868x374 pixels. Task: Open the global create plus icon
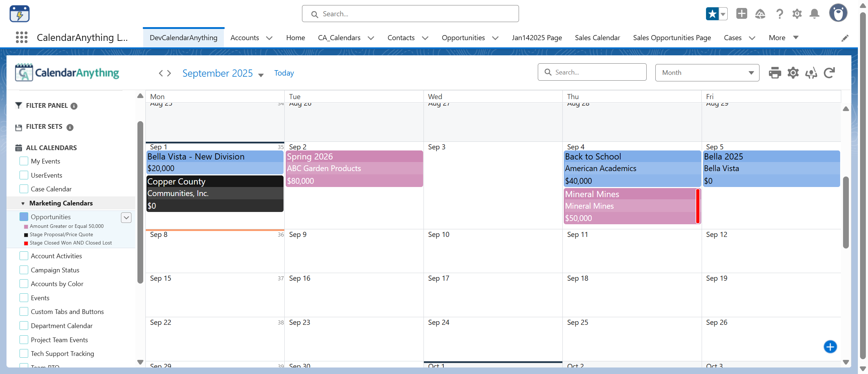[x=741, y=14]
